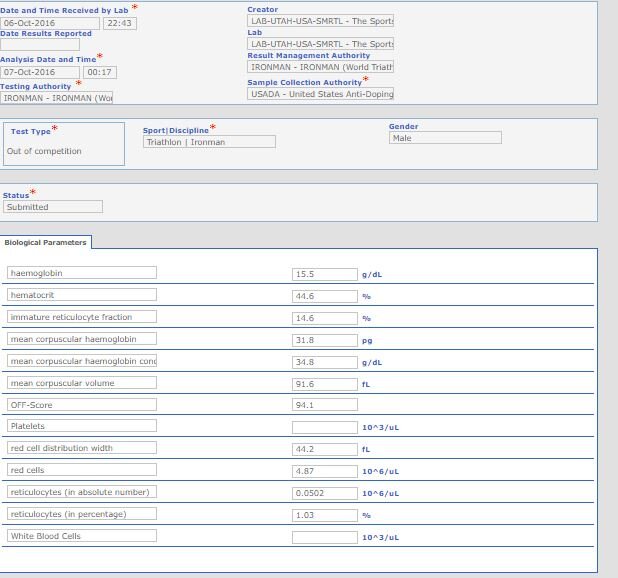The height and width of the screenshot is (578, 618).
Task: Click the Test Type label
Action: click(x=31, y=132)
